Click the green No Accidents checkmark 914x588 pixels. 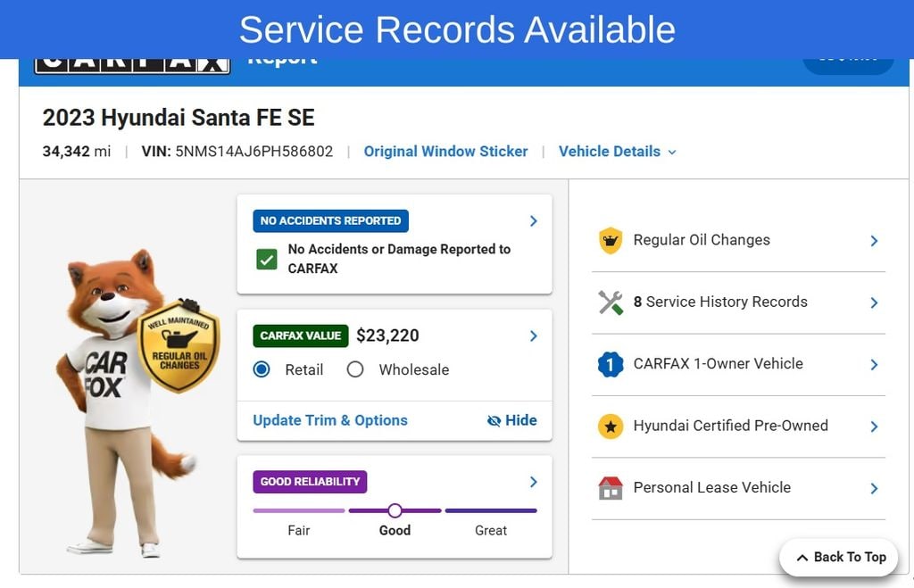tap(267, 260)
